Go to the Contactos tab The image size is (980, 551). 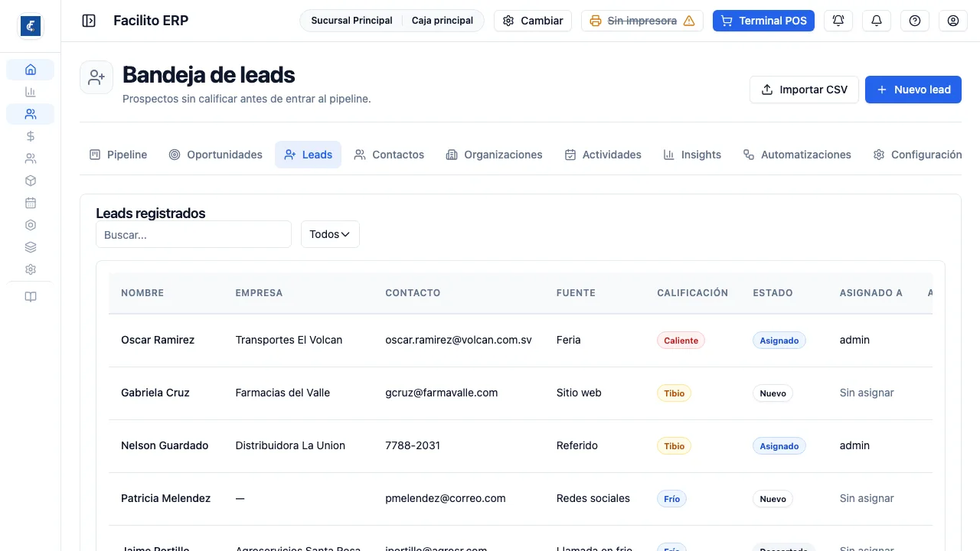[x=389, y=155]
